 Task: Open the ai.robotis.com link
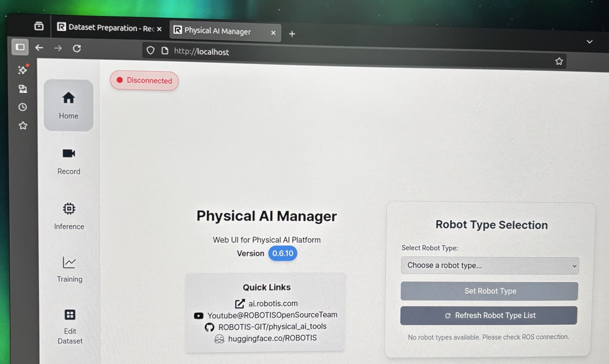click(272, 303)
